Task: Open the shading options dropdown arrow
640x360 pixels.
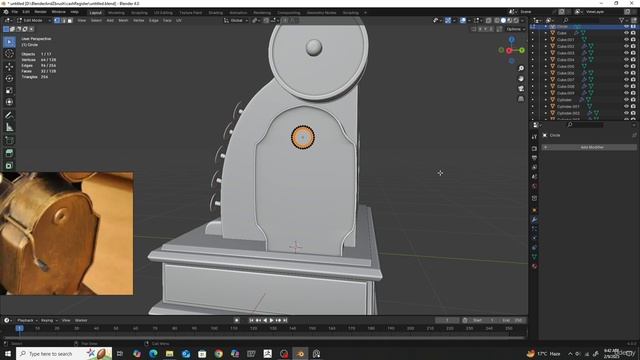Action: (x=522, y=20)
